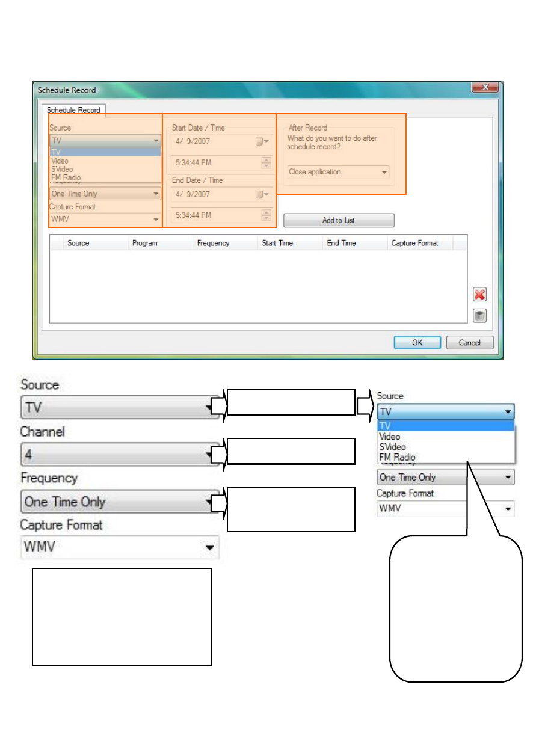The width and height of the screenshot is (536, 756).
Task: Decrease the end time with its down spinner arrow
Action: [266, 218]
